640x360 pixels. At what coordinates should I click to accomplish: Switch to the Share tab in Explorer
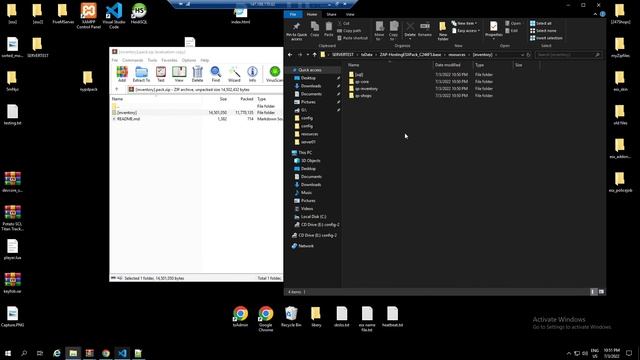point(331,14)
